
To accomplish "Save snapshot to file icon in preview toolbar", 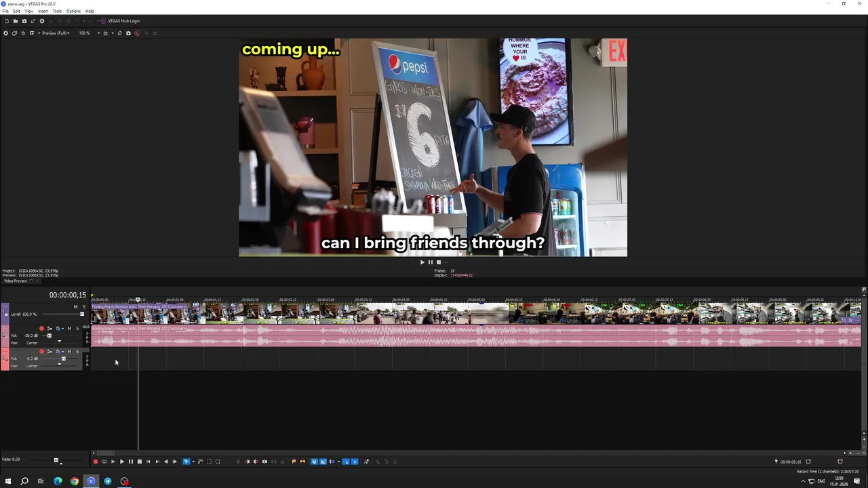I will pyautogui.click(x=128, y=33).
